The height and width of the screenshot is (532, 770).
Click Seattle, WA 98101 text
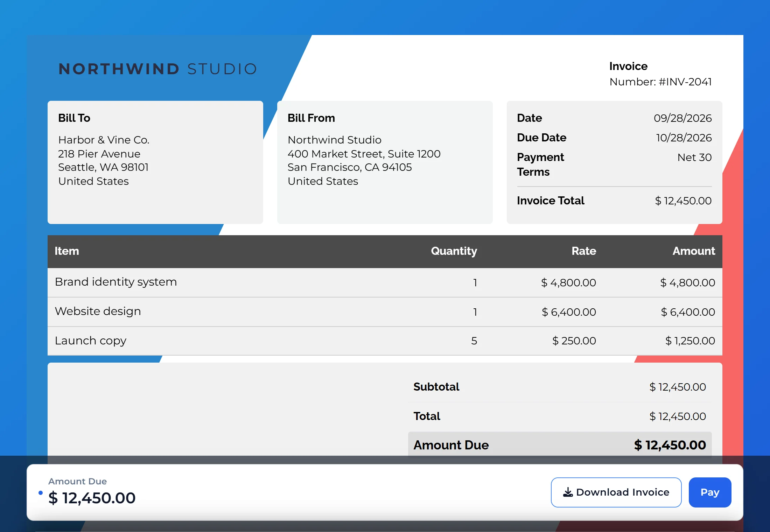pyautogui.click(x=103, y=167)
